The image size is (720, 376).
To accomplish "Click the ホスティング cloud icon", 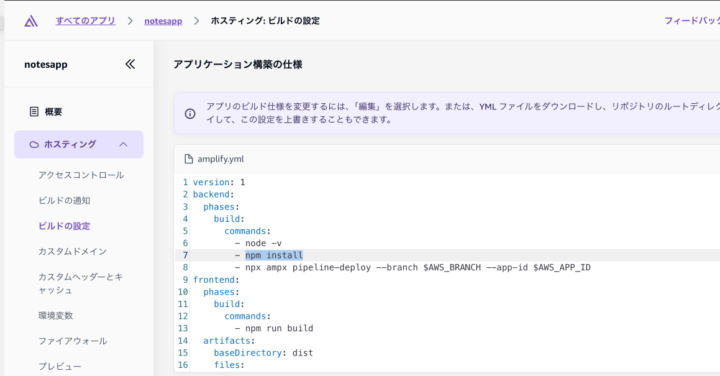I will coord(34,145).
